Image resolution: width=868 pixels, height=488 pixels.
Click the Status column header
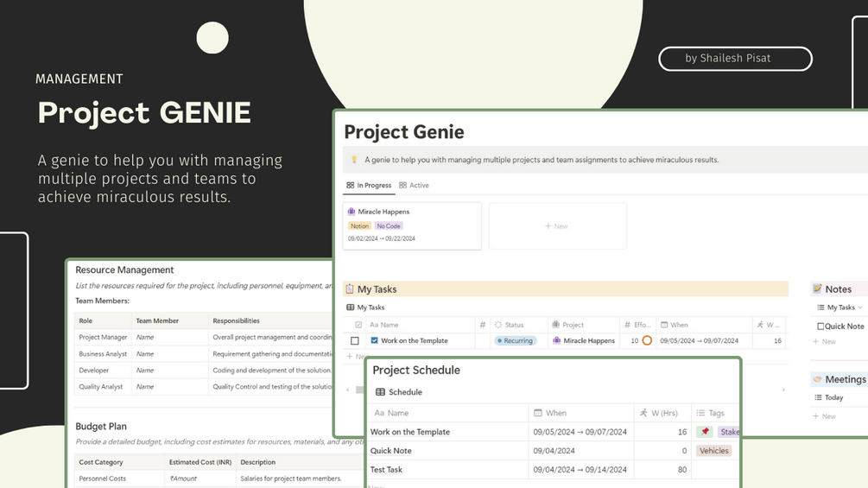pyautogui.click(x=509, y=325)
